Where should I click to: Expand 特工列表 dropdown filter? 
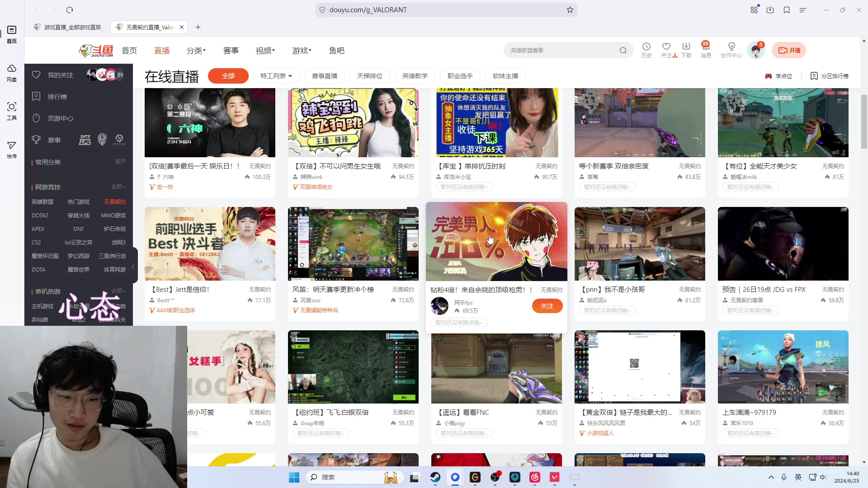click(276, 76)
